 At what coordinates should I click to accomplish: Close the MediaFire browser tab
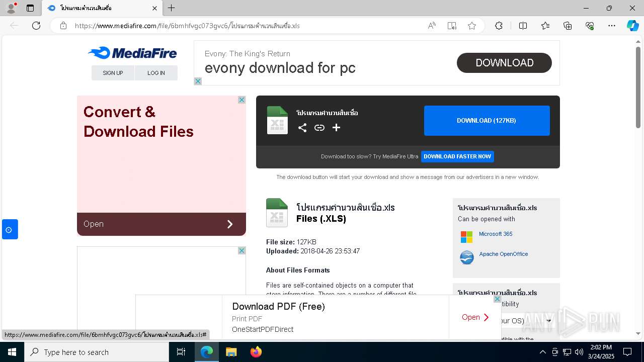coord(154,8)
